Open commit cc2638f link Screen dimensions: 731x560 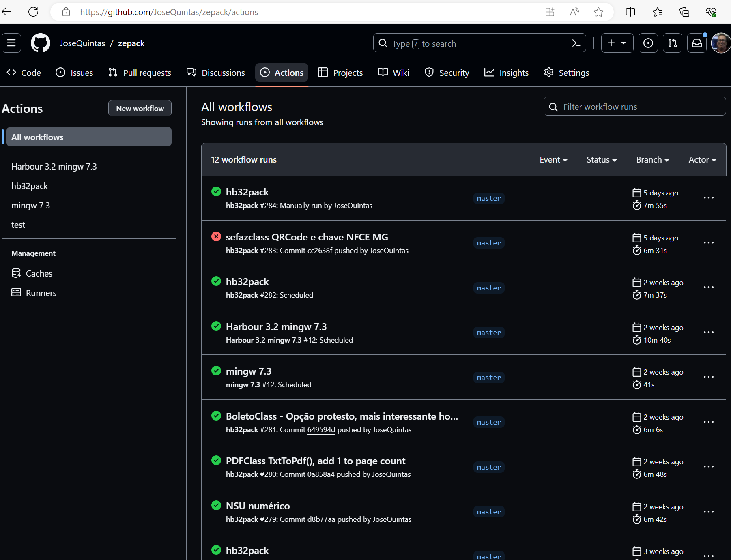[x=320, y=251]
